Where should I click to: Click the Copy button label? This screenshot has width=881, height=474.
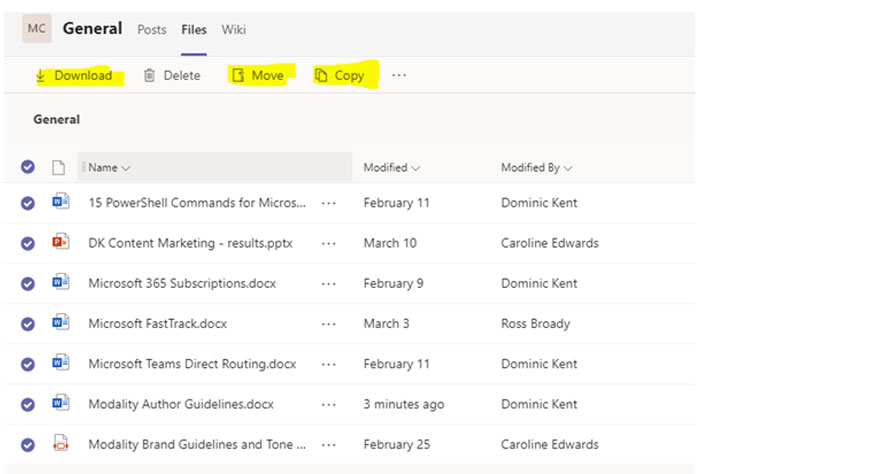(349, 76)
